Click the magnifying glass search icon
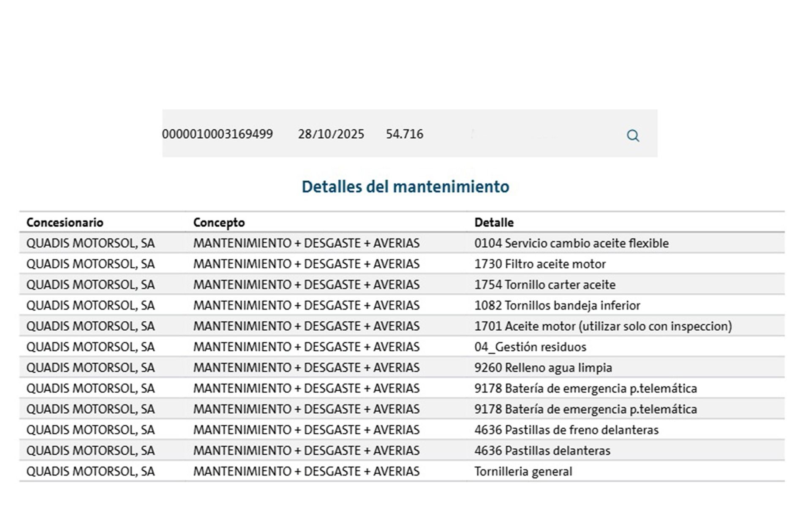 pyautogui.click(x=633, y=136)
